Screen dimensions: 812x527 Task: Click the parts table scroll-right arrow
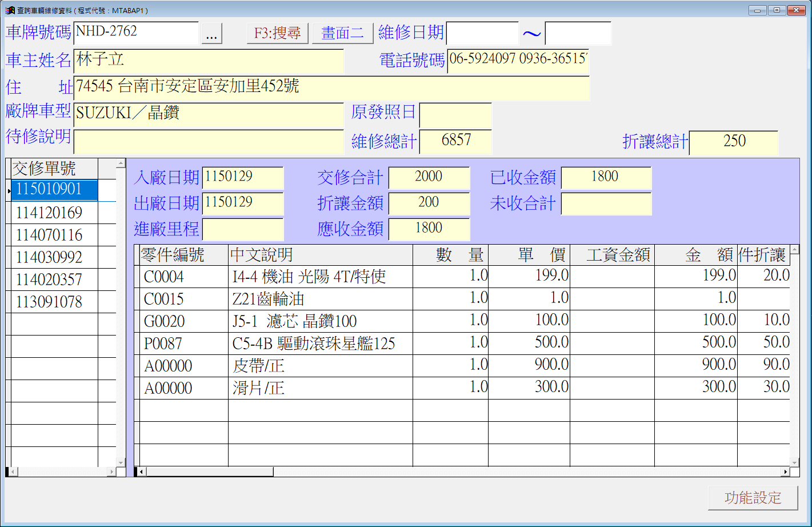point(786,472)
